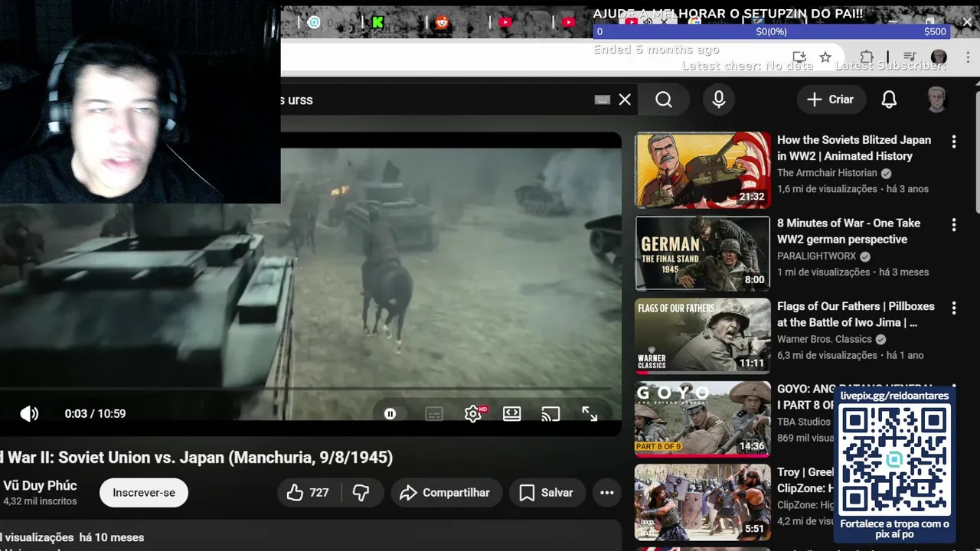Bookmark this page with the star icon

(x=825, y=57)
